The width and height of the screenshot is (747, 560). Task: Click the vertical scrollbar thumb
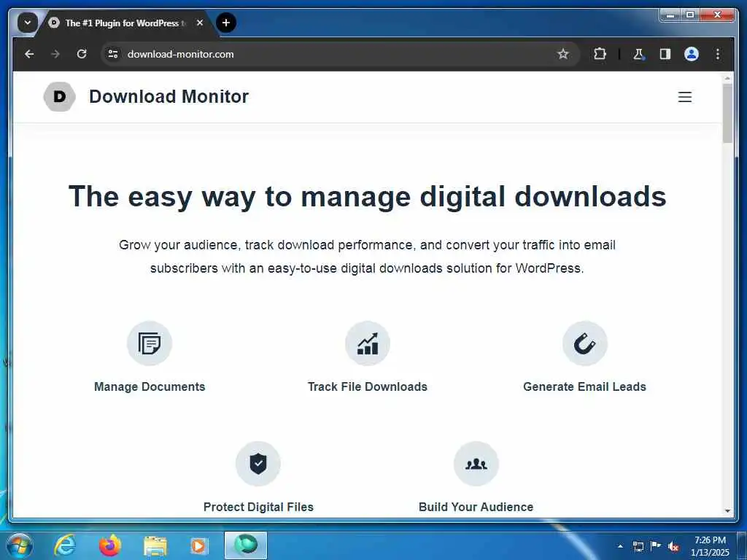click(727, 113)
